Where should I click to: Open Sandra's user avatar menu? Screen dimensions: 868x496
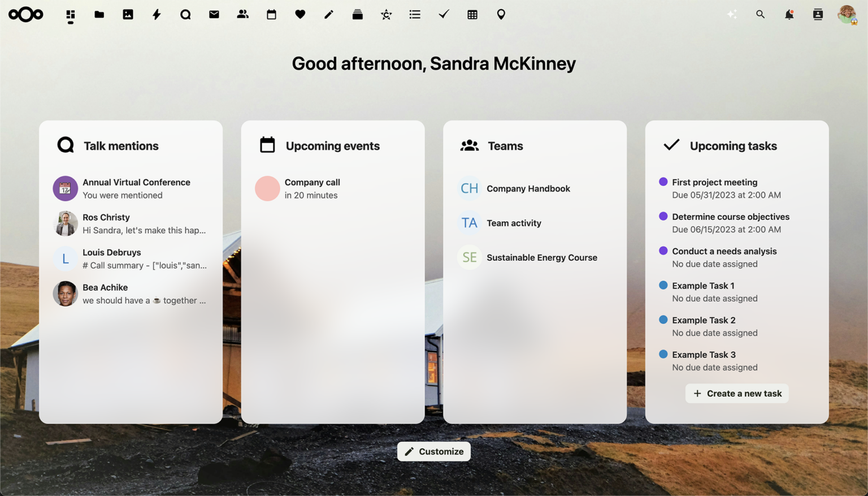tap(847, 15)
